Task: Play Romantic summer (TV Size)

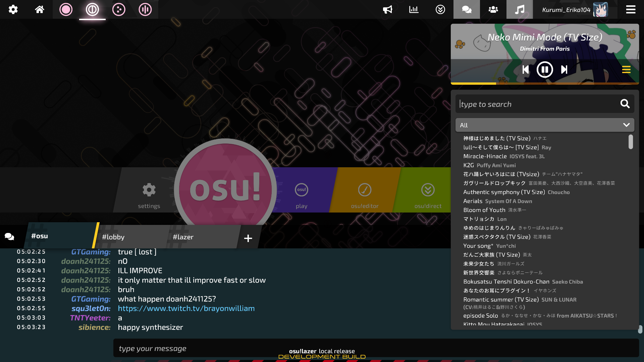Action: pyautogui.click(x=520, y=303)
